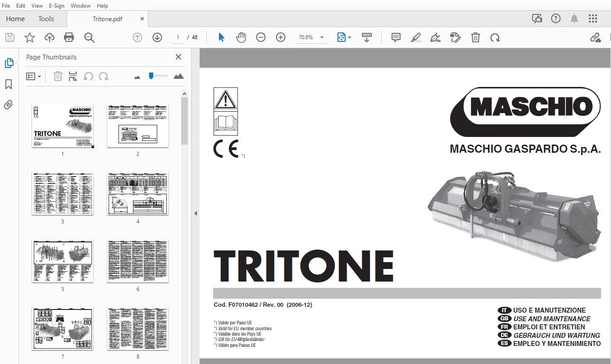
Task: Upload the file using the cloud icon
Action: pyautogui.click(x=50, y=37)
